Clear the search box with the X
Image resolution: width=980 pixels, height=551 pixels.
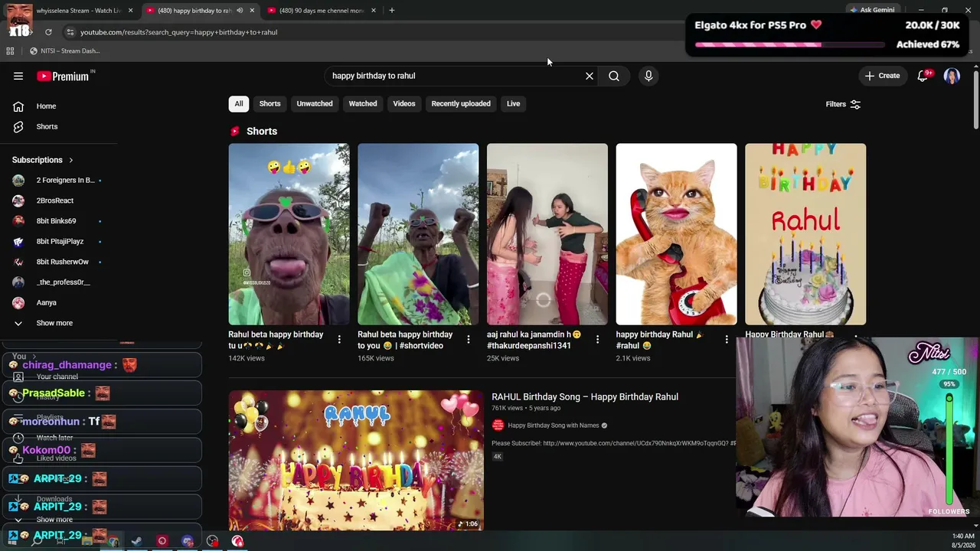590,76
